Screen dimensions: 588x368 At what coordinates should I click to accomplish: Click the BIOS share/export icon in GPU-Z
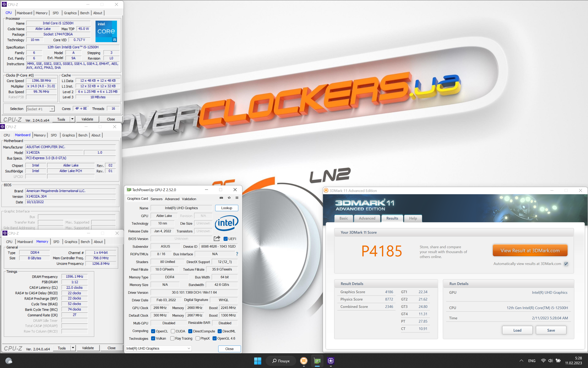coord(217,239)
